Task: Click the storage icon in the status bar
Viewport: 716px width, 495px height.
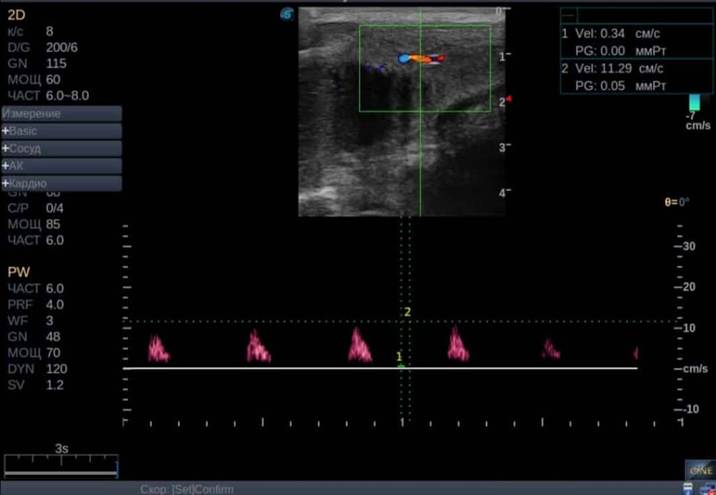Action: point(688,488)
